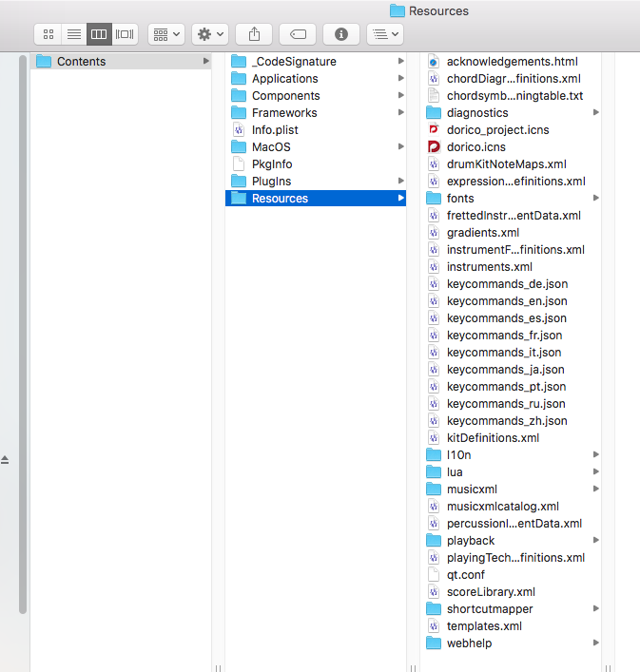Select drumKitNoteMaps.xml file

click(x=510, y=164)
